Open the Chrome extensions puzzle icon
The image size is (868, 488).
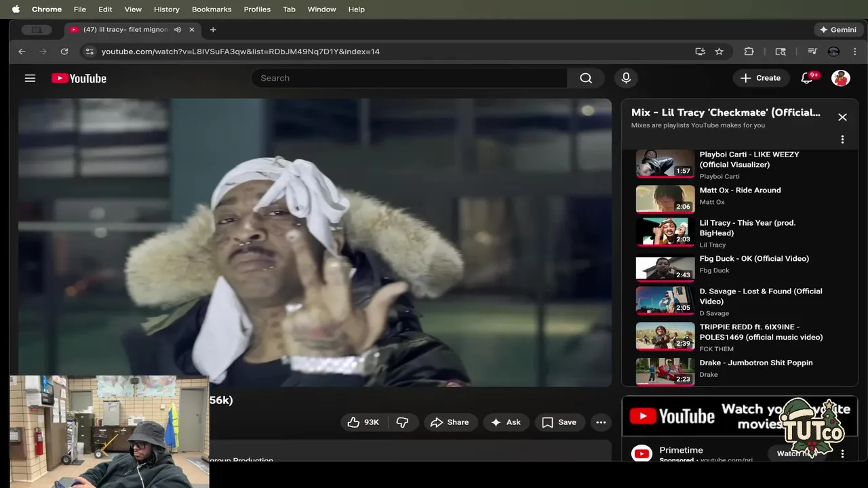pyautogui.click(x=749, y=52)
